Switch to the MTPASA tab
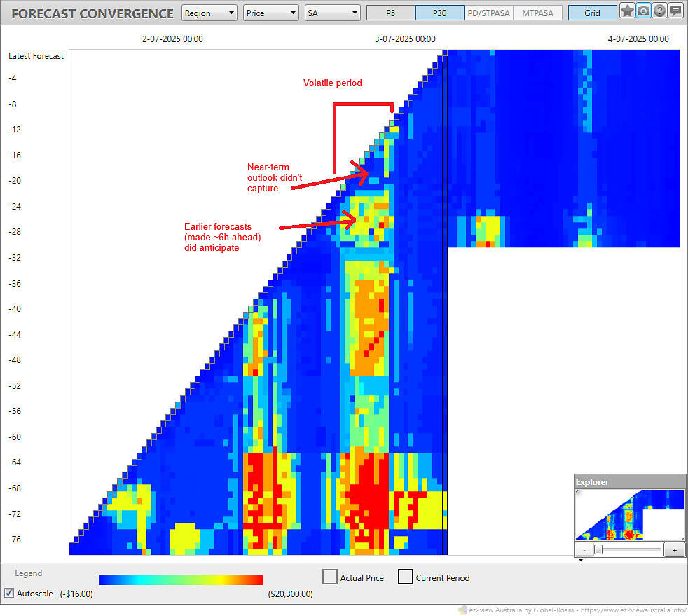Screen dimensions: 688x616 pyautogui.click(x=537, y=13)
